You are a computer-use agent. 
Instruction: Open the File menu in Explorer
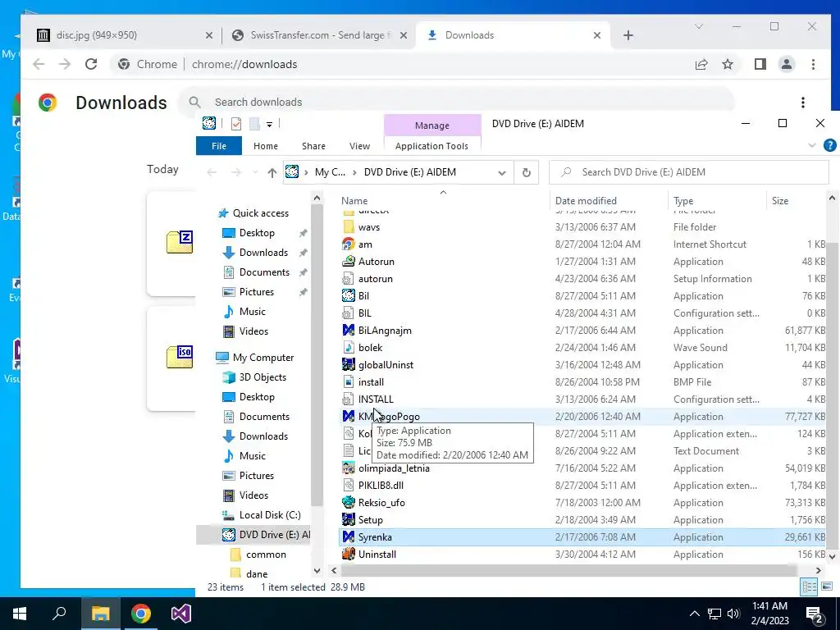click(218, 146)
